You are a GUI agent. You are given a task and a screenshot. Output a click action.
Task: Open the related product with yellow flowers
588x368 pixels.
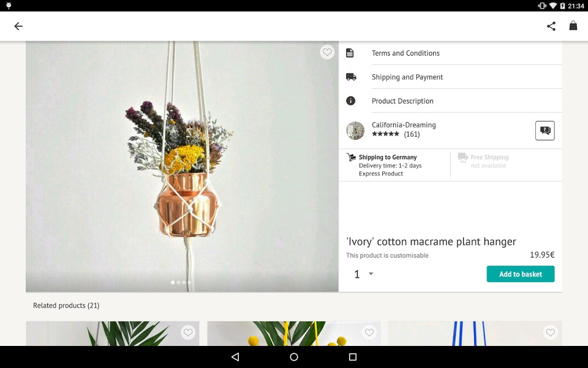click(x=294, y=334)
